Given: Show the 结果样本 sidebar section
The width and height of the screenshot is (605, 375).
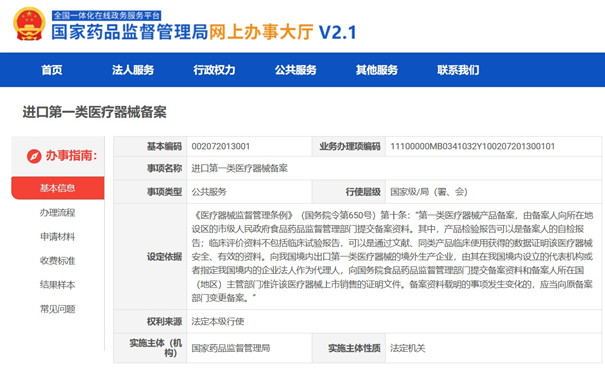Looking at the screenshot, I should pyautogui.click(x=58, y=285).
